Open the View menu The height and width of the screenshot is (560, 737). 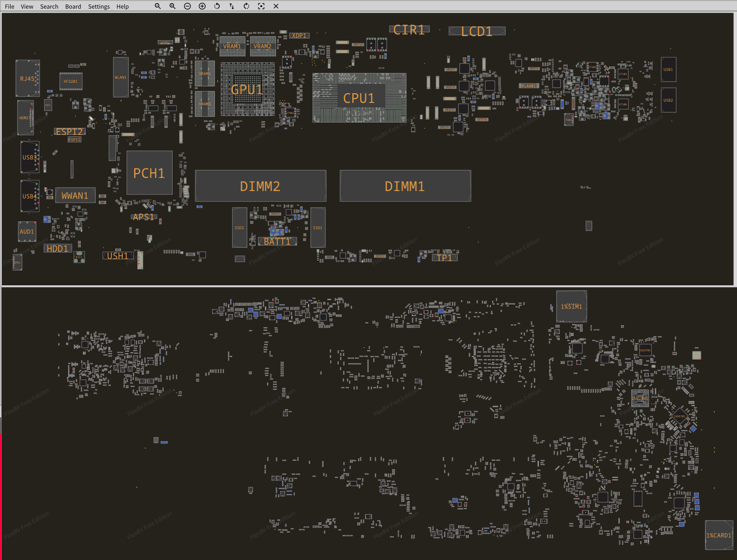[x=27, y=7]
